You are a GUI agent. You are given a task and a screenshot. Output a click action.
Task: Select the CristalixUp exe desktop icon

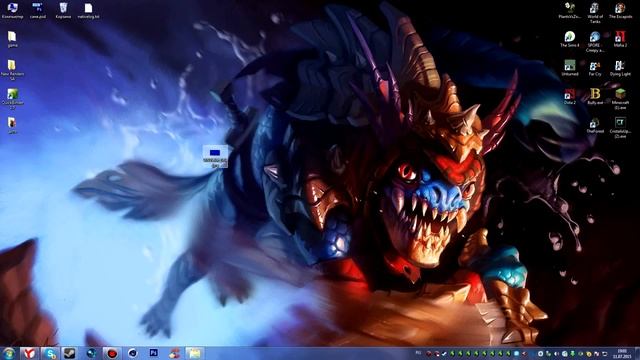click(620, 127)
